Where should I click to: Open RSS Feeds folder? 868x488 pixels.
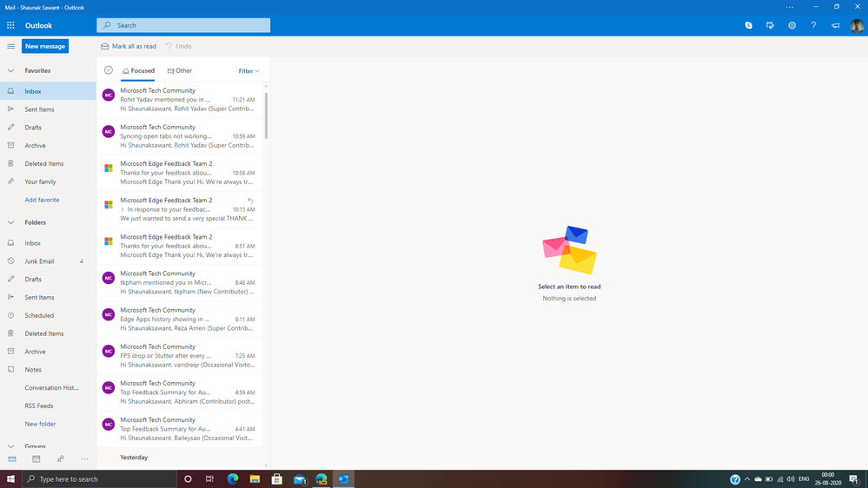click(48, 406)
